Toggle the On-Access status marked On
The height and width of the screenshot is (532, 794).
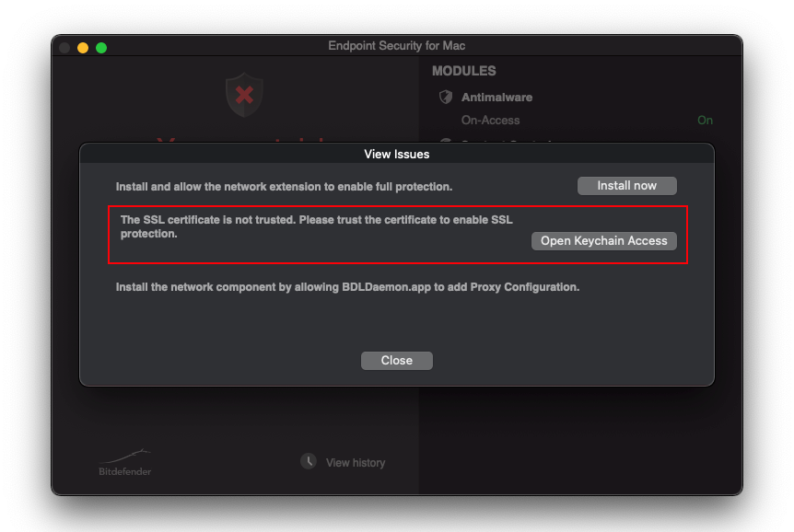pyautogui.click(x=705, y=121)
